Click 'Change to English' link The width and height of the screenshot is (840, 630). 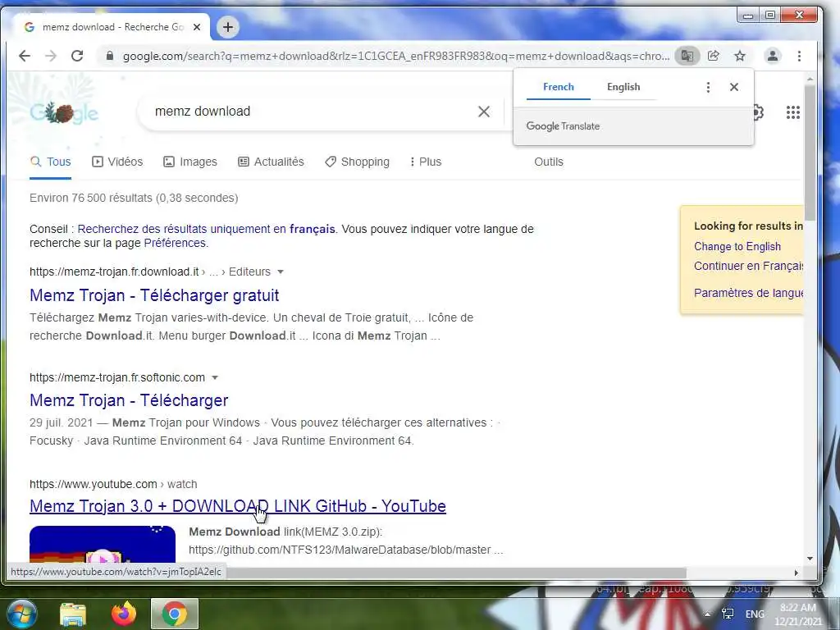737,246
